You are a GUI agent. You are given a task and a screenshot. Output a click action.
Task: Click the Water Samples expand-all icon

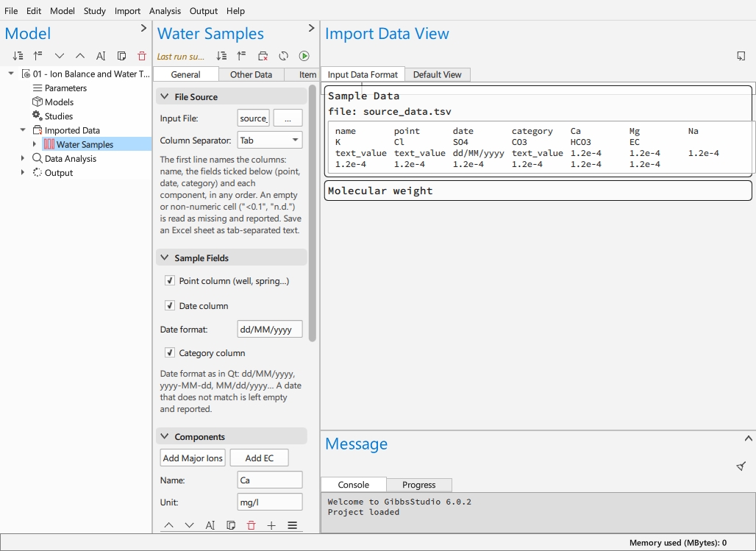[x=221, y=56]
